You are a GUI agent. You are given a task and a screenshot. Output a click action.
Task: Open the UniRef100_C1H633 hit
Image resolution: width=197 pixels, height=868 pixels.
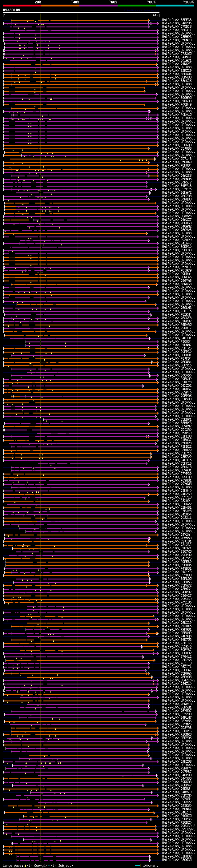pos(177,101)
